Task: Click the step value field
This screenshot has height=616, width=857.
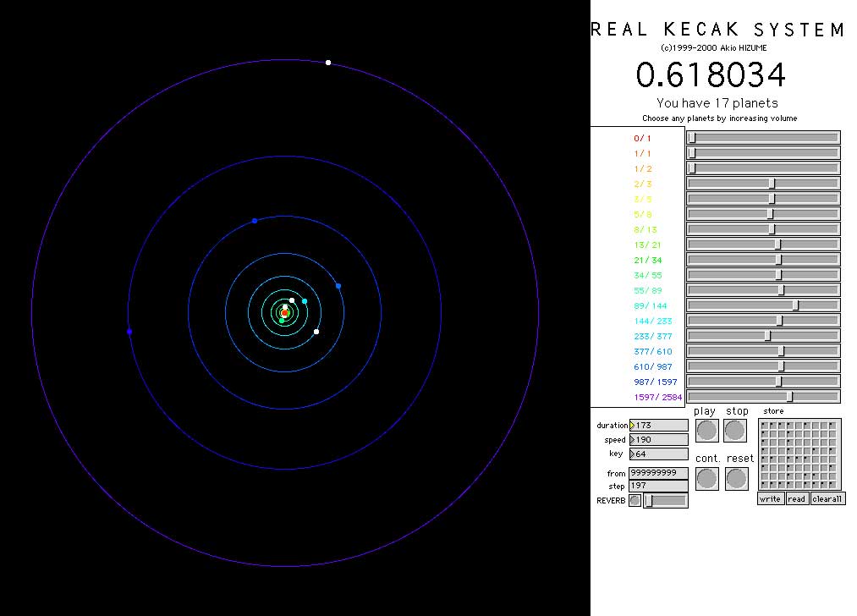Action: tap(658, 487)
